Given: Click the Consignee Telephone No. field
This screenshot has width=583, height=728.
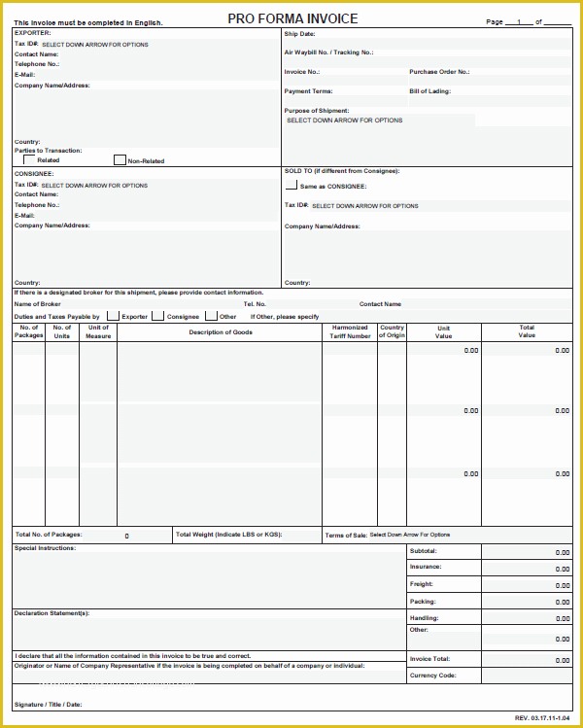Looking at the screenshot, I should [x=169, y=205].
